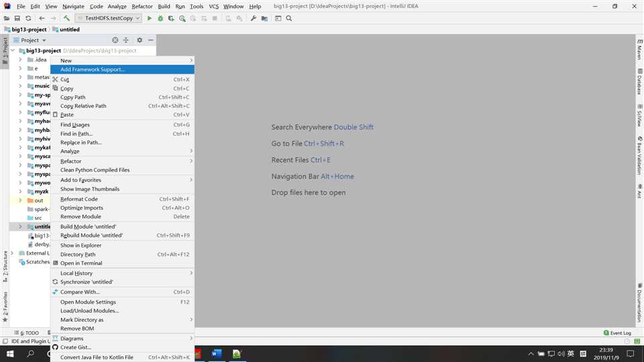Click the Build Project hammer icon
Image resolution: width=644 pixels, height=362 pixels.
pos(66,18)
